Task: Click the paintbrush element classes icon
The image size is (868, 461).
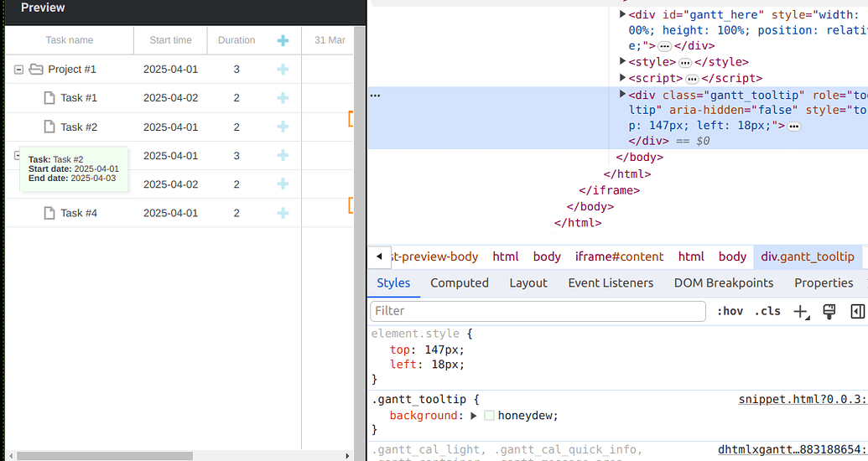Action: [829, 312]
